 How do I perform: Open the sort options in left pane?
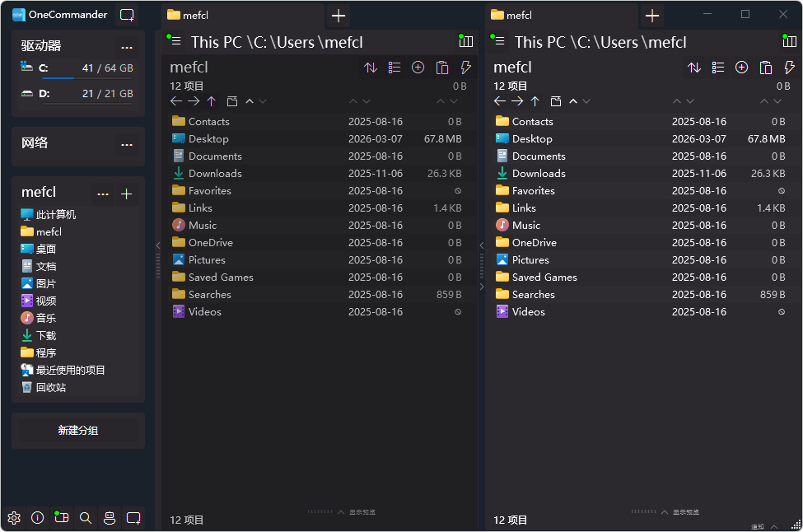click(371, 68)
